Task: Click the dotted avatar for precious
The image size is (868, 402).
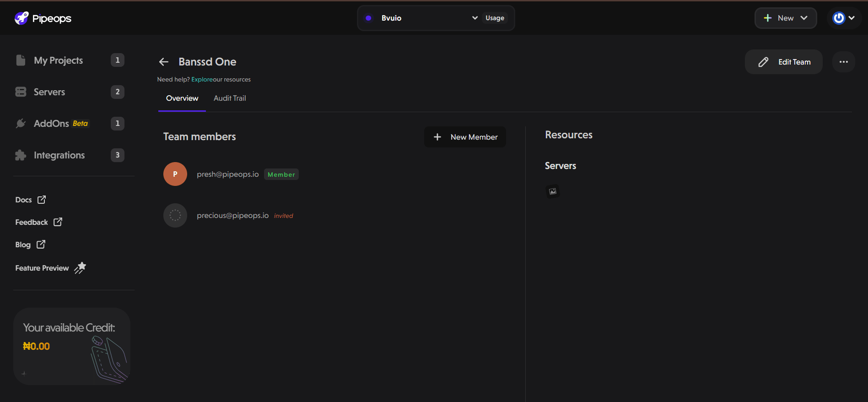Action: (x=175, y=215)
